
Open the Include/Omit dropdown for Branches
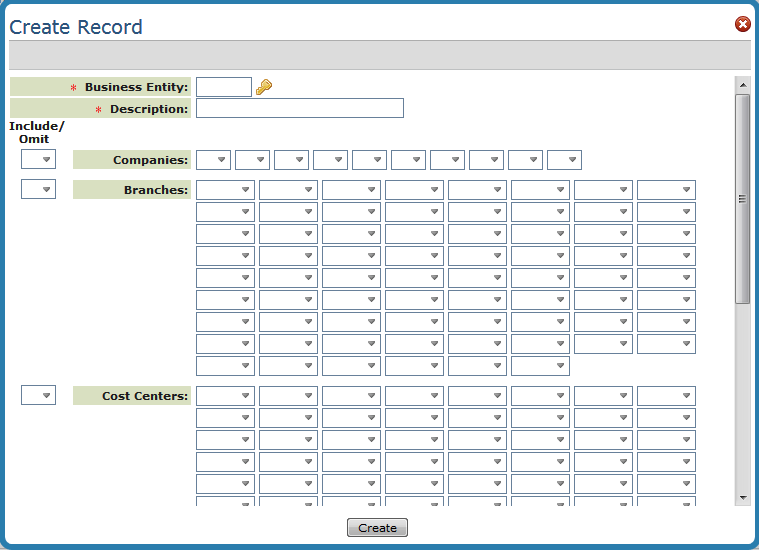click(x=38, y=190)
